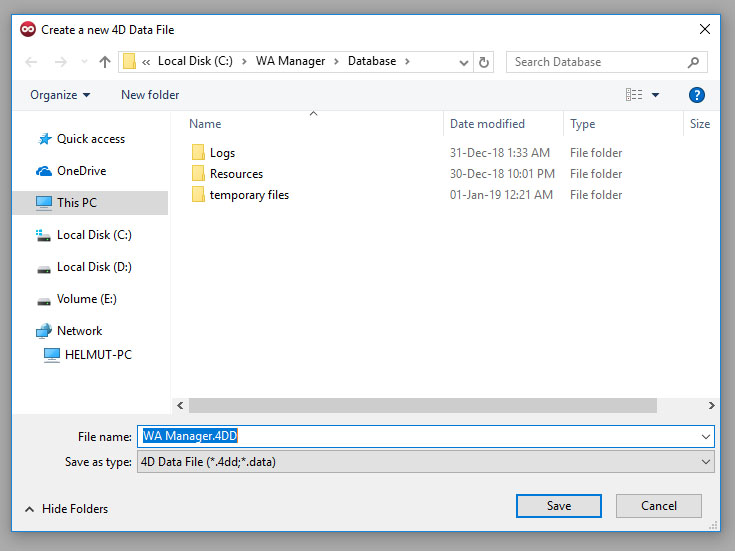Select the temporary files folder

249,195
